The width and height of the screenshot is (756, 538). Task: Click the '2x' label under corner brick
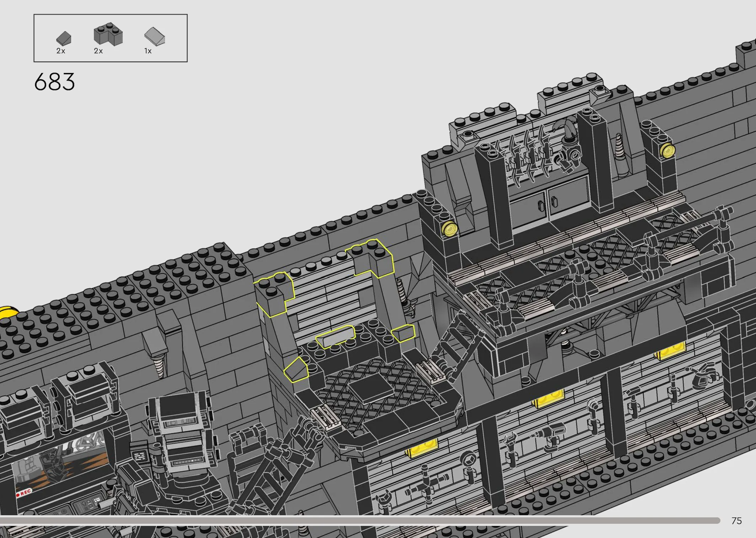point(99,51)
